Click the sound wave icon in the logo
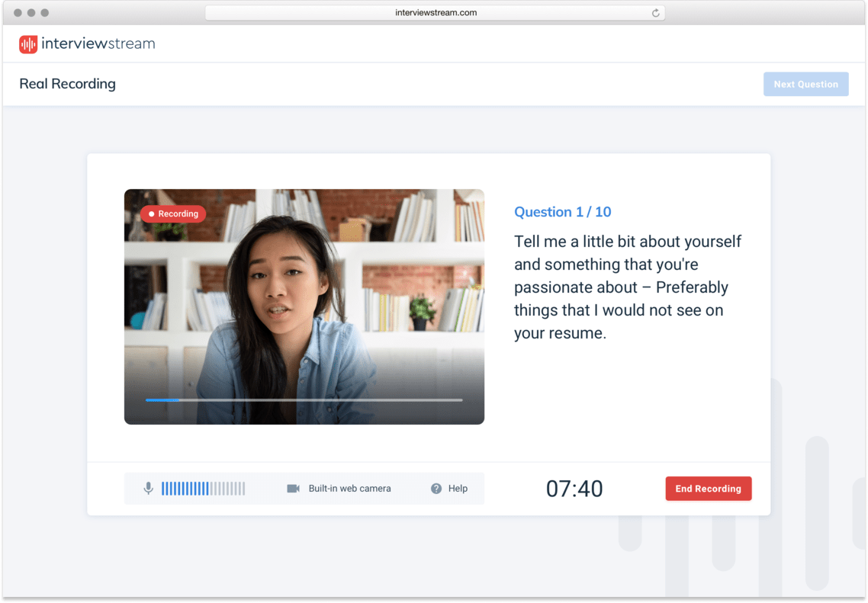The image size is (868, 603). (27, 44)
